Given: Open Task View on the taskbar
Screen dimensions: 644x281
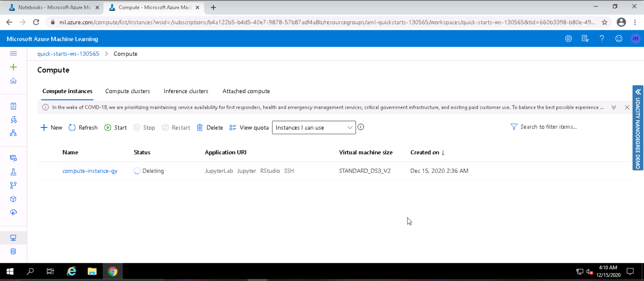Looking at the screenshot, I should tap(50, 271).
